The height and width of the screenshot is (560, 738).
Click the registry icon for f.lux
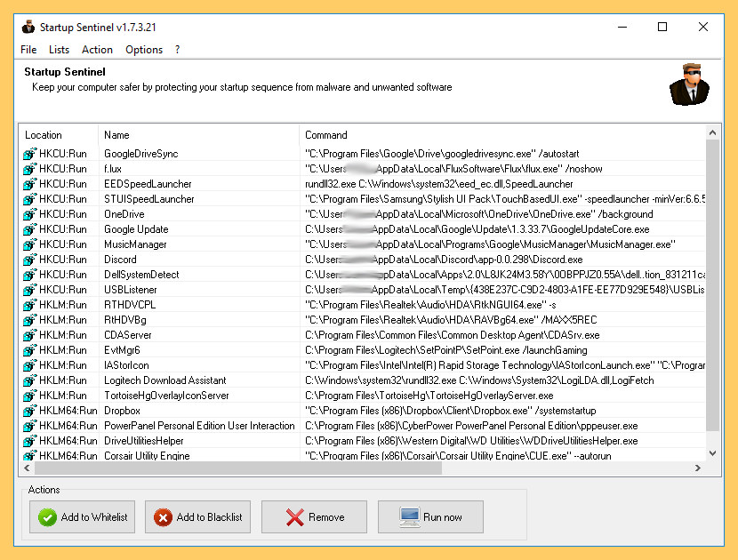(x=29, y=169)
